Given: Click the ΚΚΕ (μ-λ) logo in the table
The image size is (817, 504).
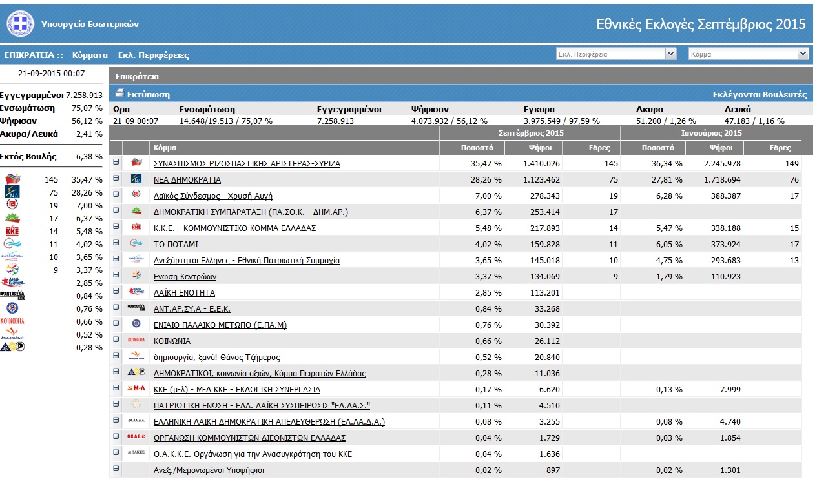Looking at the screenshot, I should (x=136, y=388).
